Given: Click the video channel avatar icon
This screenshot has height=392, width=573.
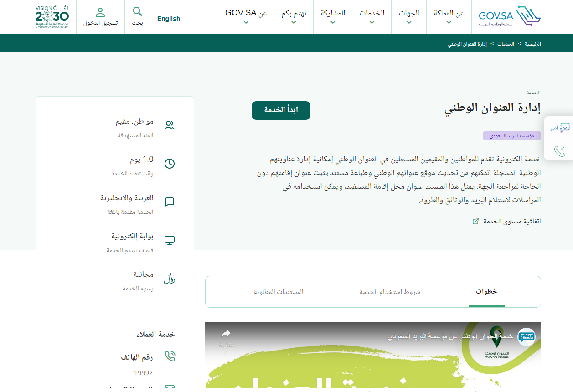Looking at the screenshot, I should click(527, 336).
